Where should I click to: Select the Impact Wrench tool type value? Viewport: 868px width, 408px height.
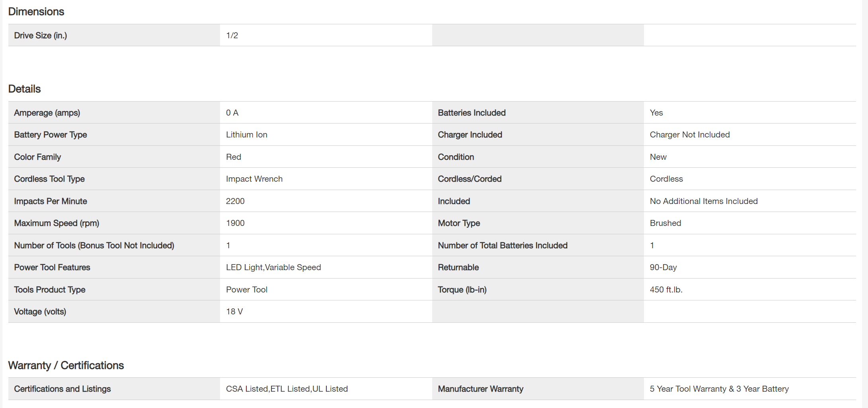254,179
